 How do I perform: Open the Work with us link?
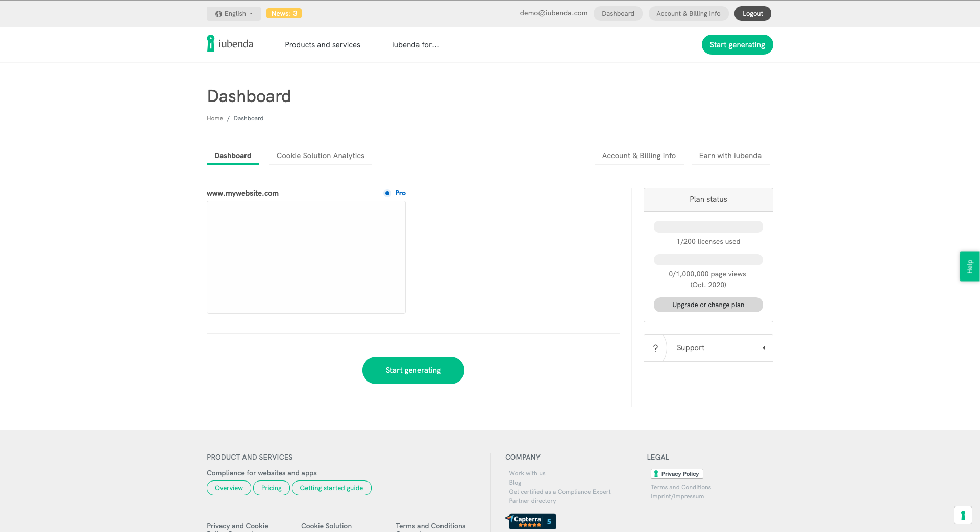click(x=527, y=473)
